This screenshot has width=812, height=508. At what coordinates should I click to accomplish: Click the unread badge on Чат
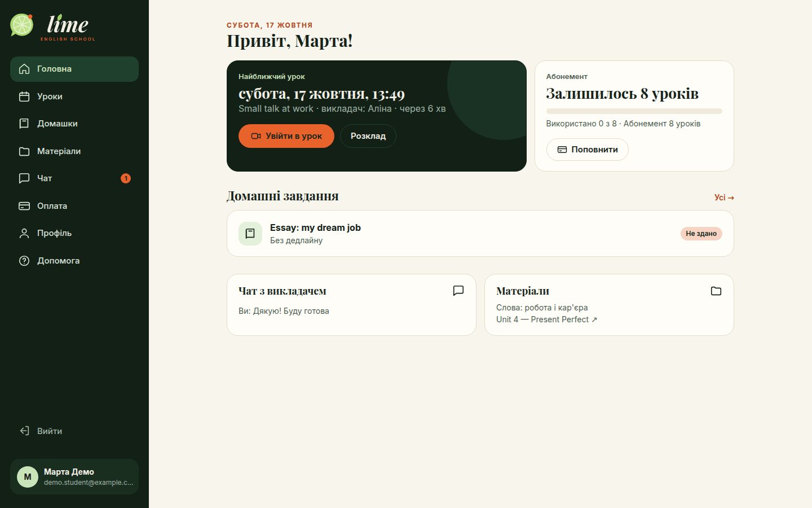[x=126, y=178]
